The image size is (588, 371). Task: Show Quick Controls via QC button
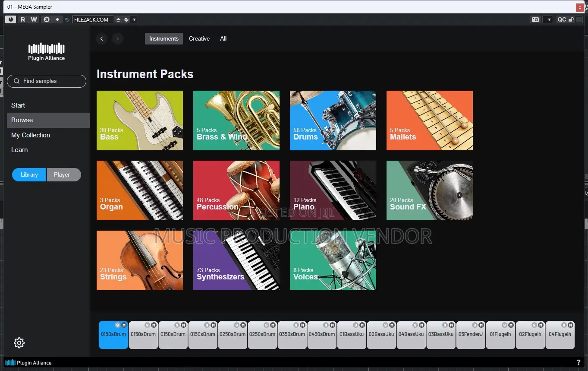point(561,19)
